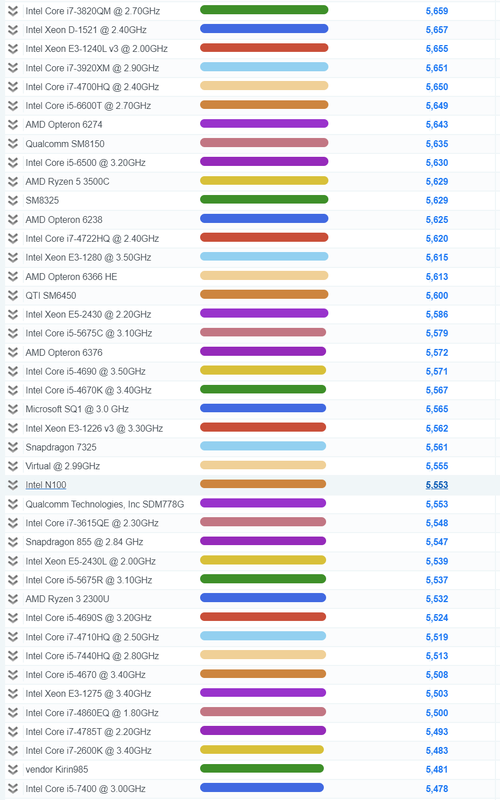Open the Intel Core i5-5675C link
This screenshot has height=800, width=500.
89,333
